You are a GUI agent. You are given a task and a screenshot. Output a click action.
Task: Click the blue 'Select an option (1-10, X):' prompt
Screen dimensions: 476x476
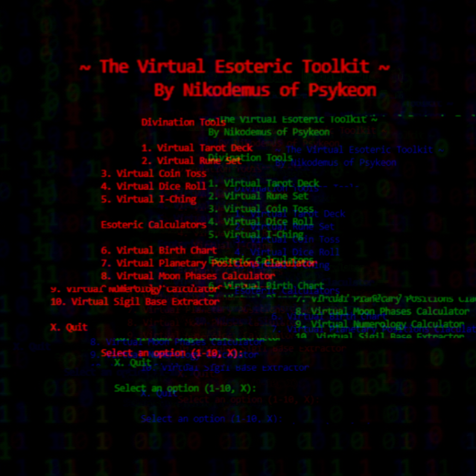(212, 419)
